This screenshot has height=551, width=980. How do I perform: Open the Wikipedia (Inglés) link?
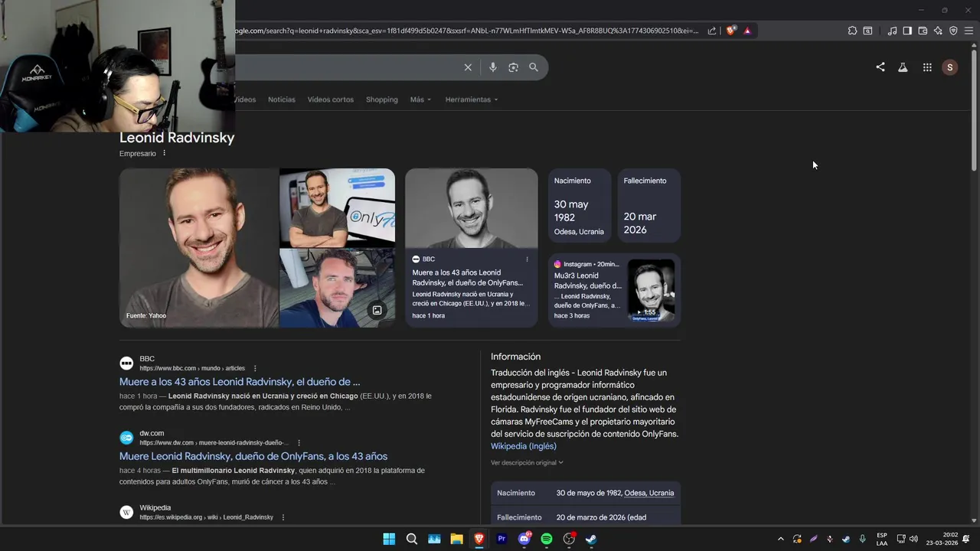click(x=524, y=446)
